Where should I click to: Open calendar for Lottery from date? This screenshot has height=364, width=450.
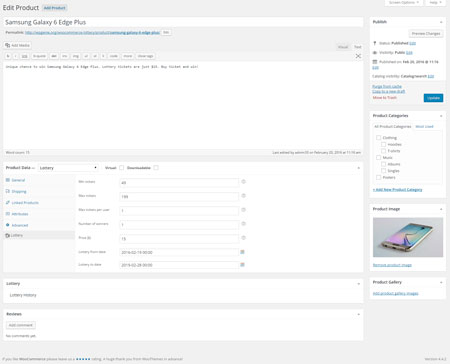242,252
